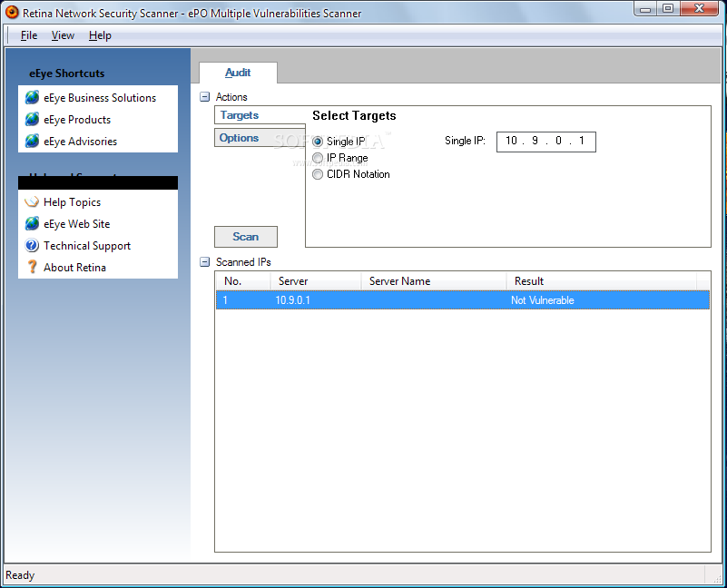Click the eEye Business Solutions globe icon
Image resolution: width=727 pixels, height=588 pixels.
pyautogui.click(x=32, y=97)
